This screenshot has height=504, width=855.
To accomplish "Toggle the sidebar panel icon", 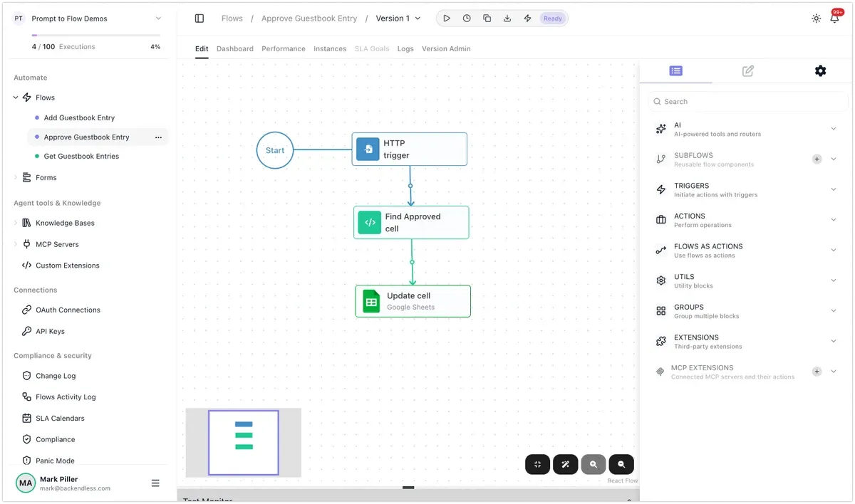I will click(x=199, y=19).
